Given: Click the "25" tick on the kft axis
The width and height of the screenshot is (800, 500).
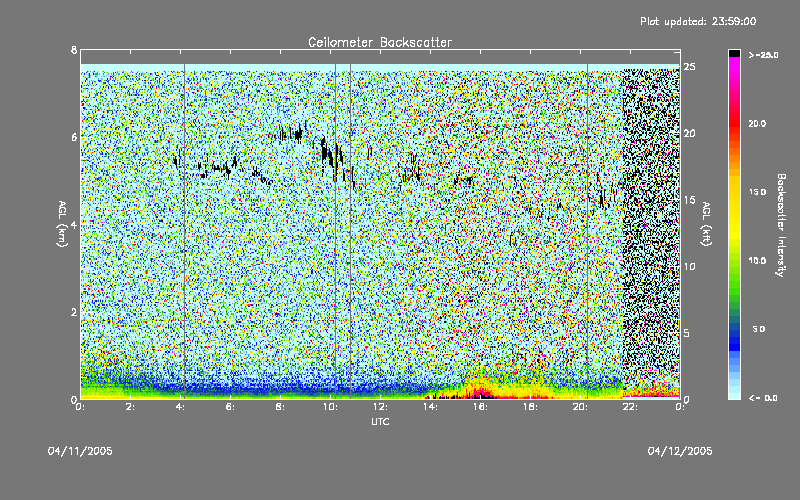Looking at the screenshot, I should tap(689, 67).
